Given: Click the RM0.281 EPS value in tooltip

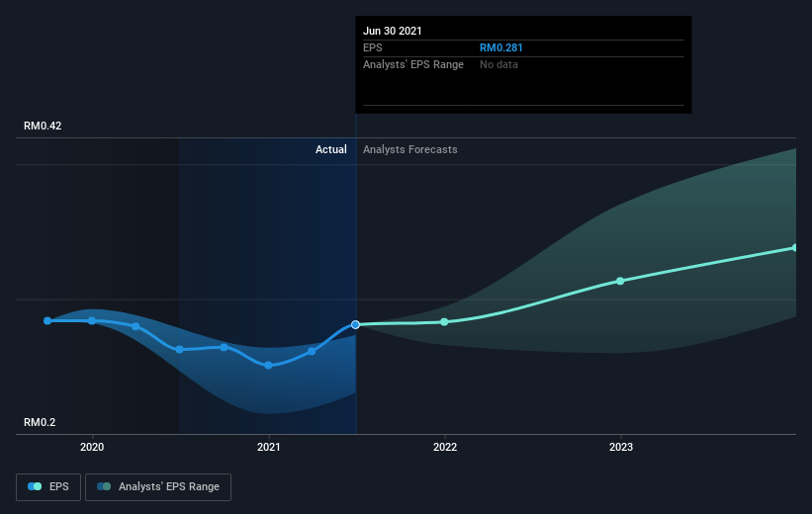Looking at the screenshot, I should (x=500, y=47).
